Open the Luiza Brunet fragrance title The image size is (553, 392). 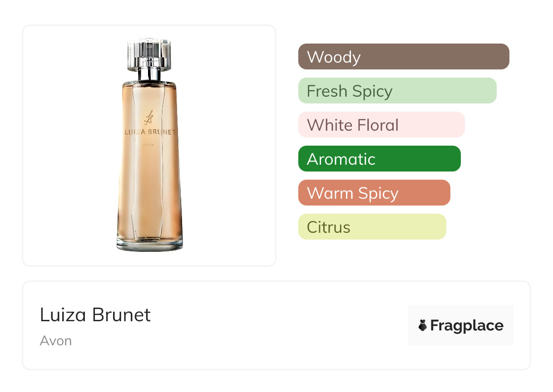pos(95,315)
